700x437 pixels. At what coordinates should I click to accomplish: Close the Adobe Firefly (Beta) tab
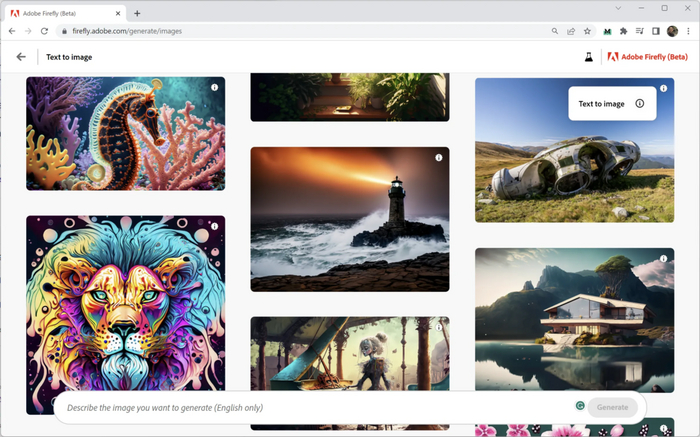(118, 13)
